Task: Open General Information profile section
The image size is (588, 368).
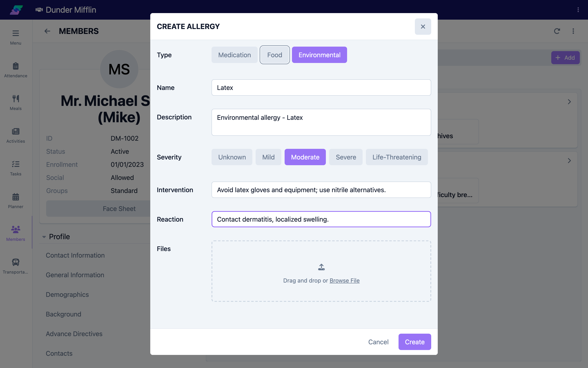Action: [75, 275]
